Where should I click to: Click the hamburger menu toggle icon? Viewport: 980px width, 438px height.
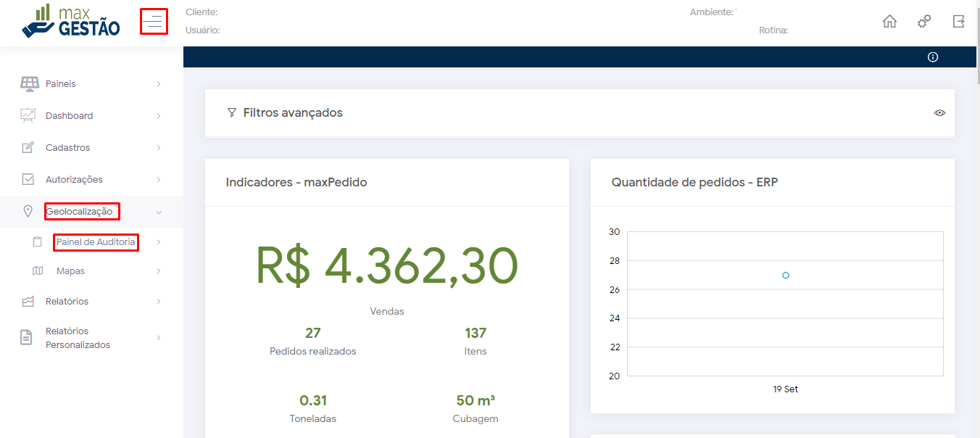(x=153, y=22)
